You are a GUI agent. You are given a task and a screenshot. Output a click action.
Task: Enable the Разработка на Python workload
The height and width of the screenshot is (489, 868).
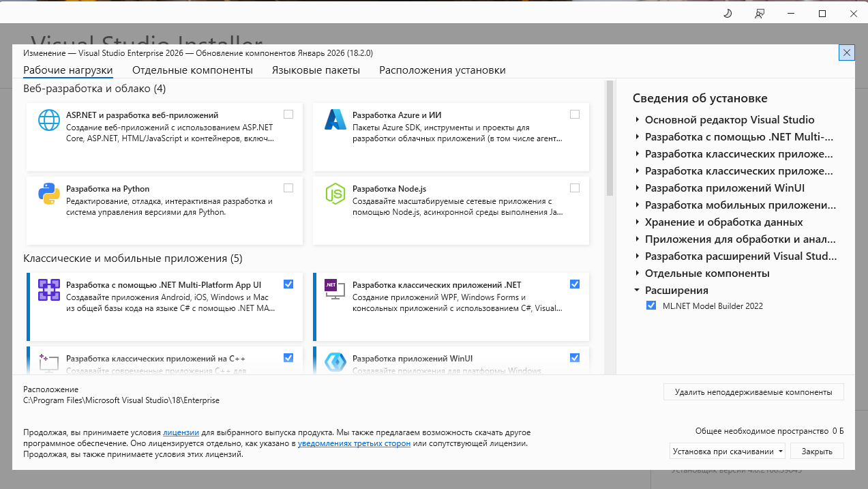(x=288, y=188)
